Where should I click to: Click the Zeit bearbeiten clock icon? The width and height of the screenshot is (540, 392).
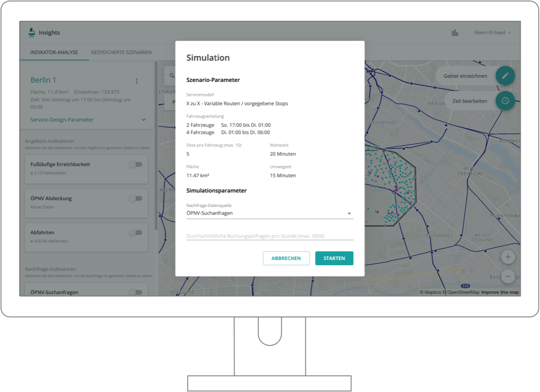click(x=505, y=101)
